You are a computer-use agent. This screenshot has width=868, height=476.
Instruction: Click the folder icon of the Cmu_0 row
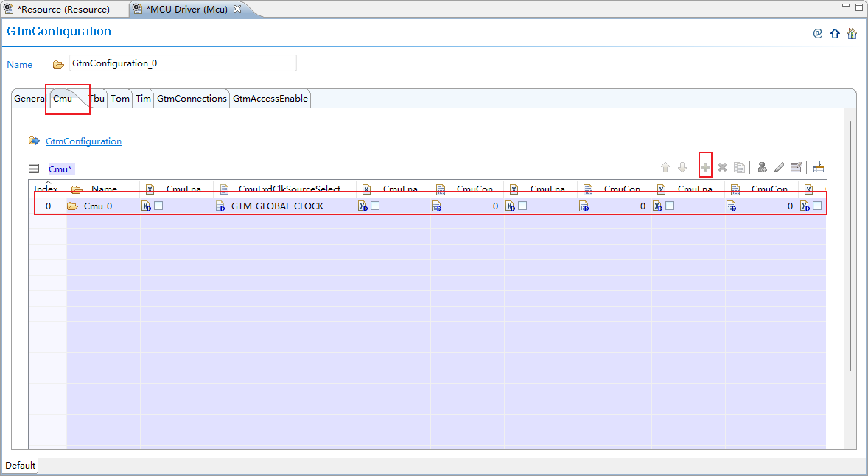point(72,206)
